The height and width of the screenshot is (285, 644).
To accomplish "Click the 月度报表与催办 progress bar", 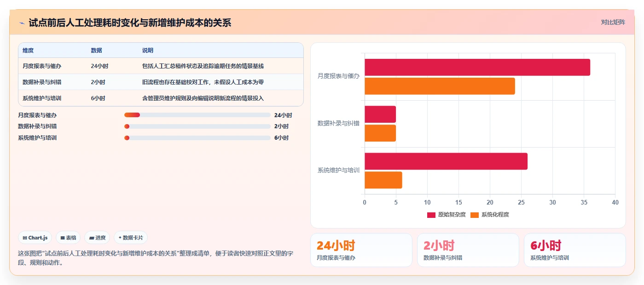I will [x=197, y=115].
